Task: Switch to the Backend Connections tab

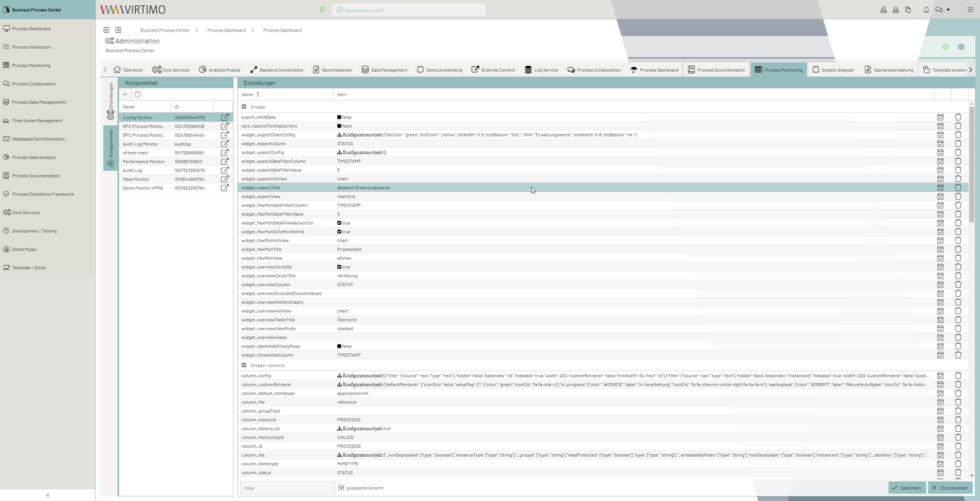Action: pos(277,70)
